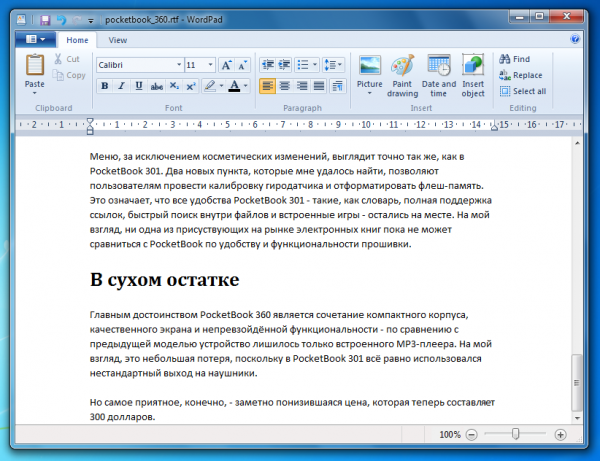Image resolution: width=600 pixels, height=461 pixels.
Task: Click the scroll down arrow
Action: tap(577, 418)
